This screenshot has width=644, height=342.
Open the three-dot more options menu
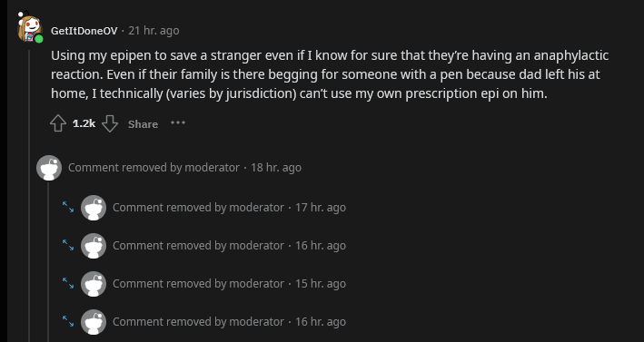[178, 122]
